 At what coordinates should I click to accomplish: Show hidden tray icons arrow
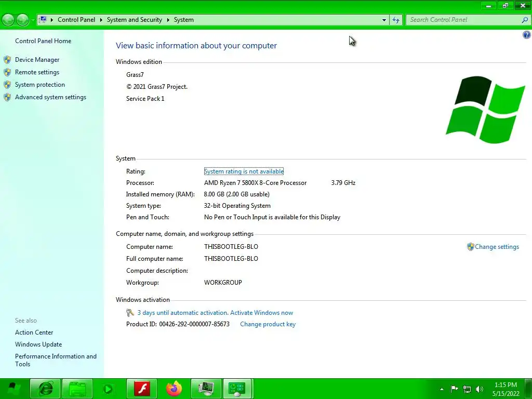coord(442,389)
